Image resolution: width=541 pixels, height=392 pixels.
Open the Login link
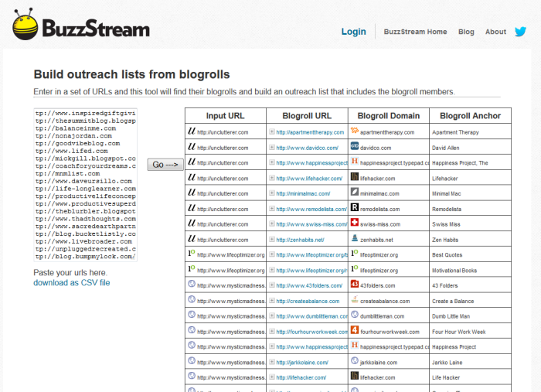point(354,32)
